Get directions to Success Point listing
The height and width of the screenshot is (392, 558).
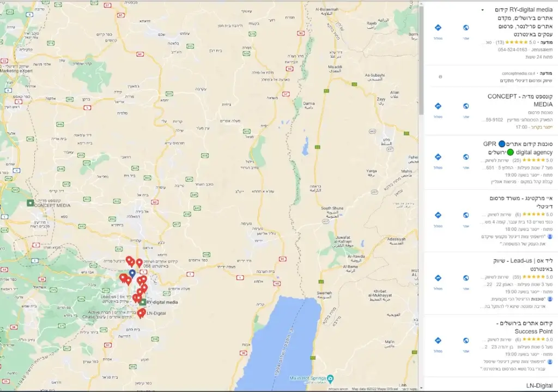pyautogui.click(x=438, y=340)
